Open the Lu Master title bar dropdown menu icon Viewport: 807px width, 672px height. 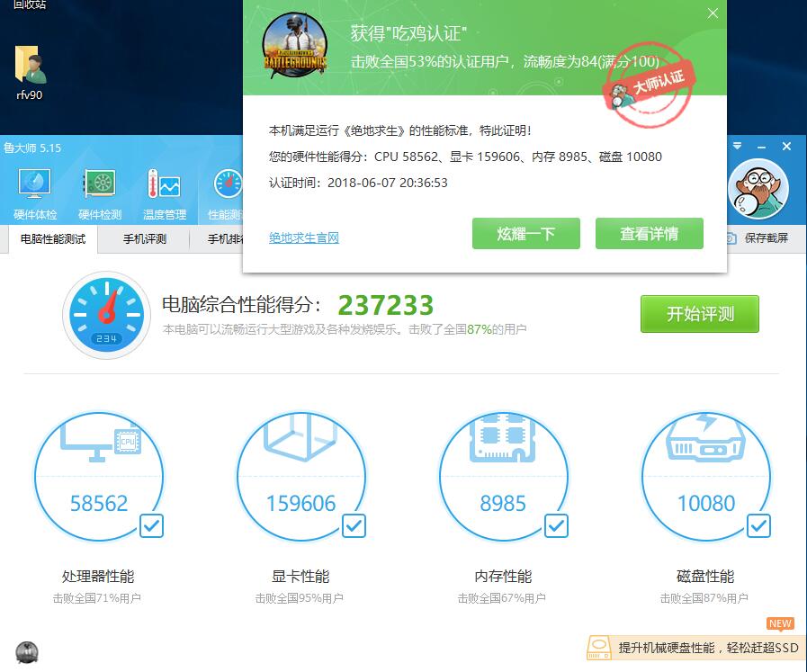click(738, 146)
